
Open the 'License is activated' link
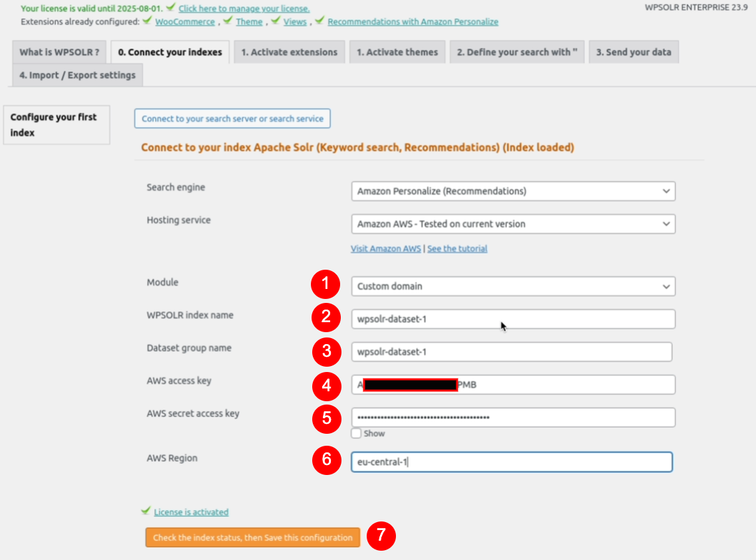click(x=191, y=512)
